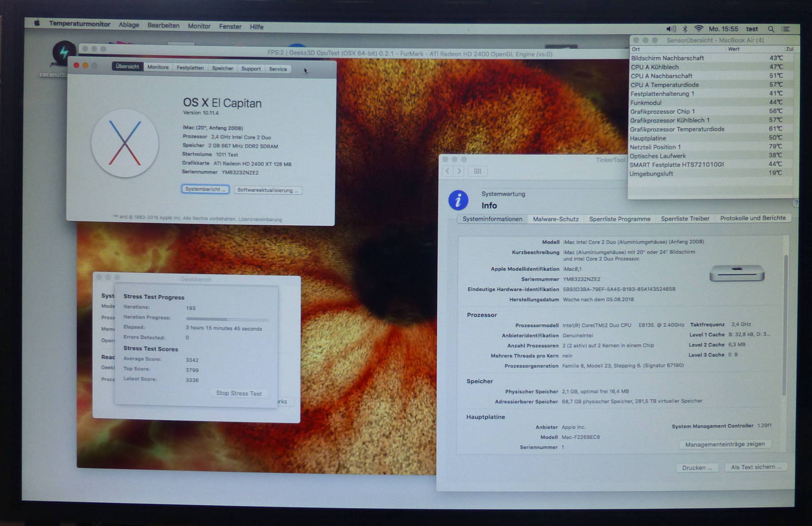
Task: Click the volume icon in menu bar
Action: [x=671, y=29]
